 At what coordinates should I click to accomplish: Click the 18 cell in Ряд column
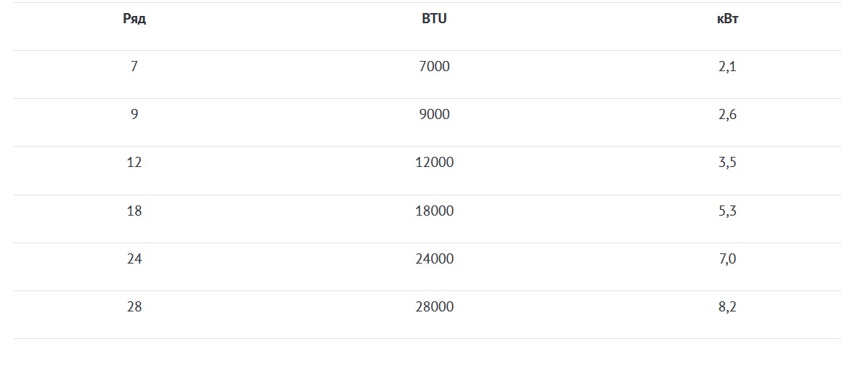click(134, 211)
